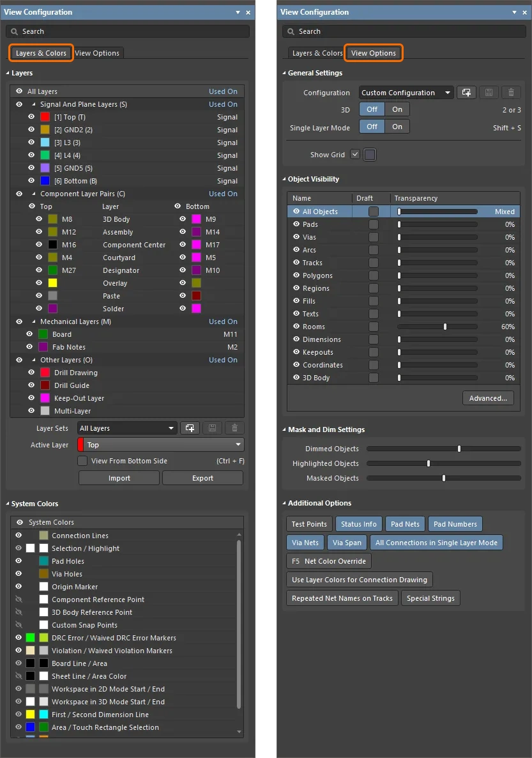Open right panel title bar options arrow
Viewport: 532px width, 758px height.
514,12
